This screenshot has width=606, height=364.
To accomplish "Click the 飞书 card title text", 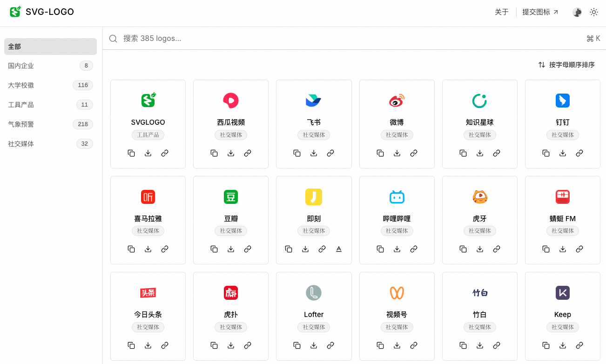I will pos(314,122).
